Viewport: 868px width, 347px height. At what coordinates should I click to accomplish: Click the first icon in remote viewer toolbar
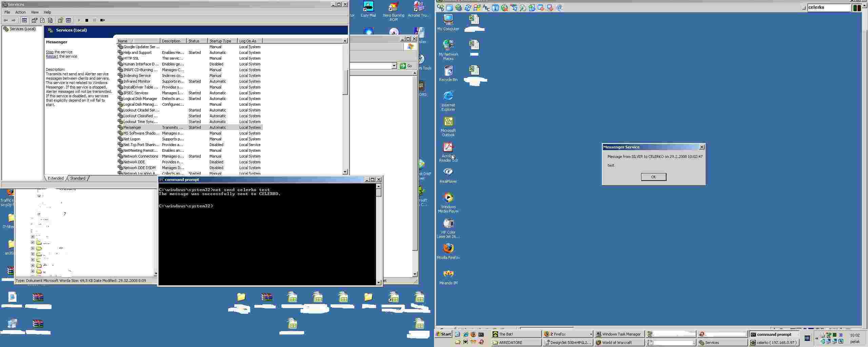click(x=440, y=8)
